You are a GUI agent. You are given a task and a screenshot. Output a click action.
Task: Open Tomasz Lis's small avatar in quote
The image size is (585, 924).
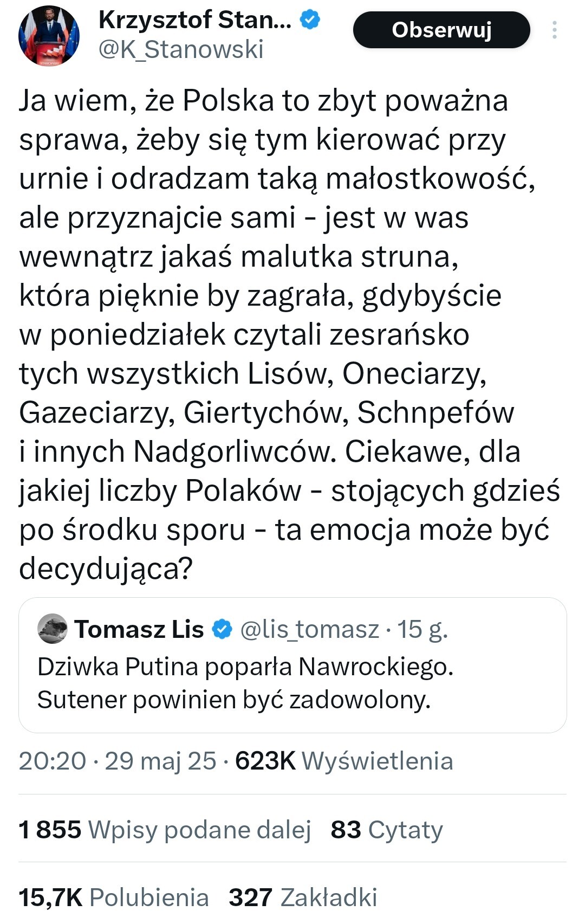[53, 629]
